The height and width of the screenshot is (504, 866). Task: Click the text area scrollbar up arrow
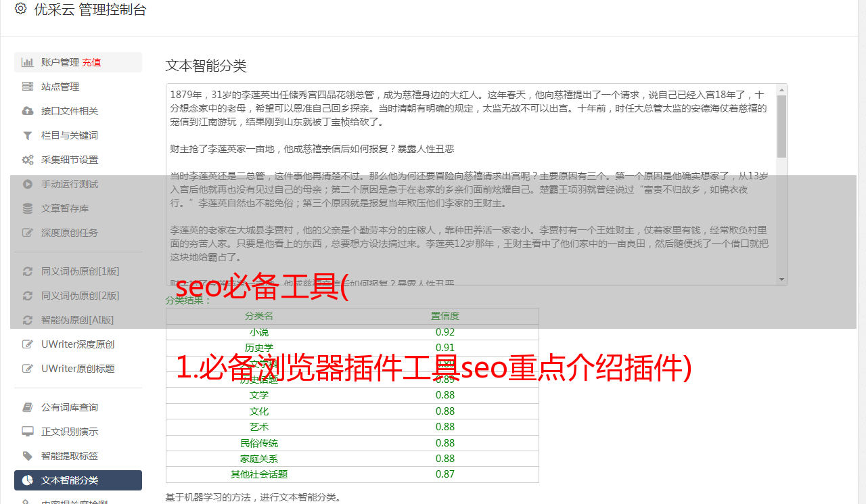click(x=781, y=89)
